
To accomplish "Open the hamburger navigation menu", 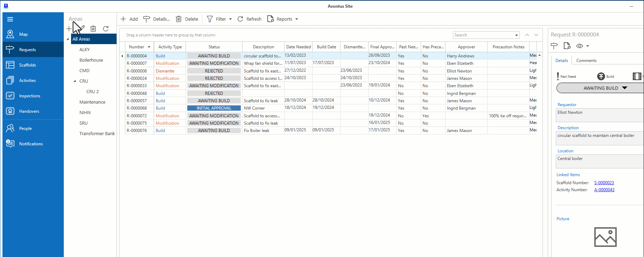I will (x=10, y=19).
